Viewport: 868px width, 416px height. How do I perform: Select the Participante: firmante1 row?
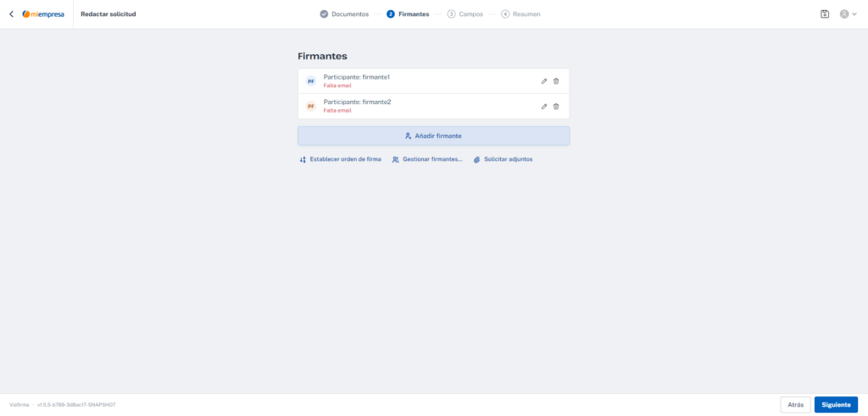coord(433,81)
